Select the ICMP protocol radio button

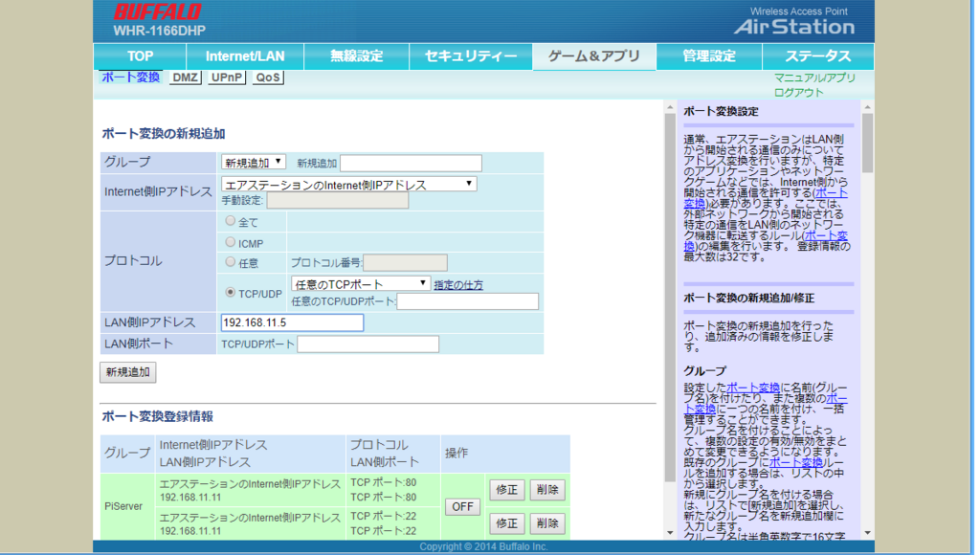pos(231,242)
